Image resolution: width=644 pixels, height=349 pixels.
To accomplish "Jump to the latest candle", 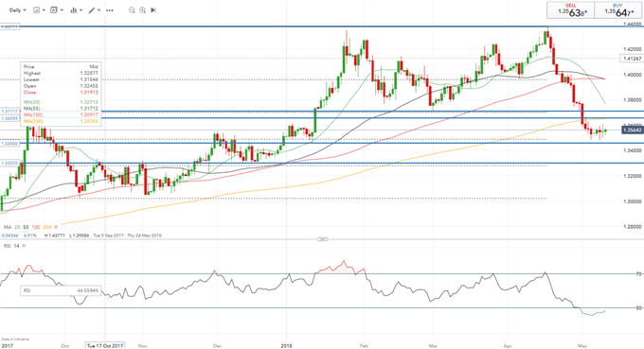I will 153,10.
